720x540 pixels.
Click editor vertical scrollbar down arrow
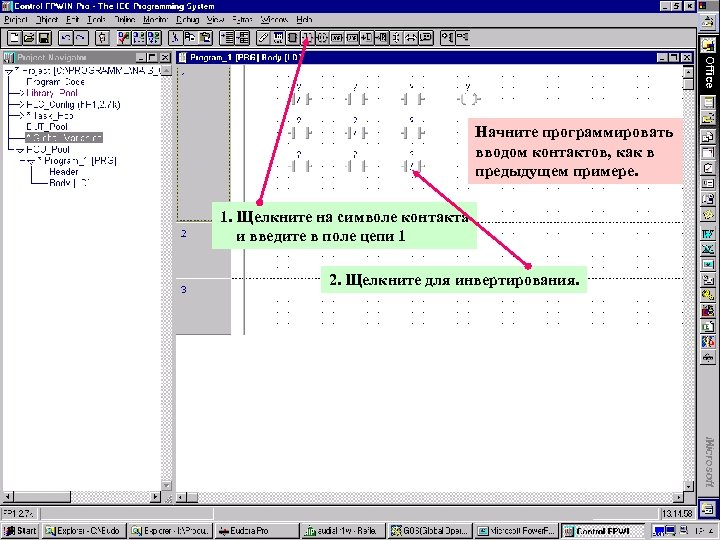click(x=688, y=486)
